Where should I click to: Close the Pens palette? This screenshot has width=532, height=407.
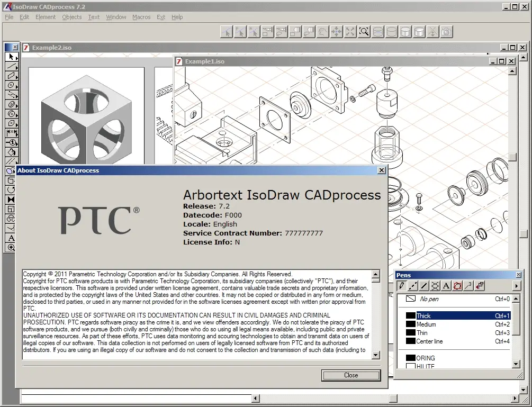coord(518,275)
